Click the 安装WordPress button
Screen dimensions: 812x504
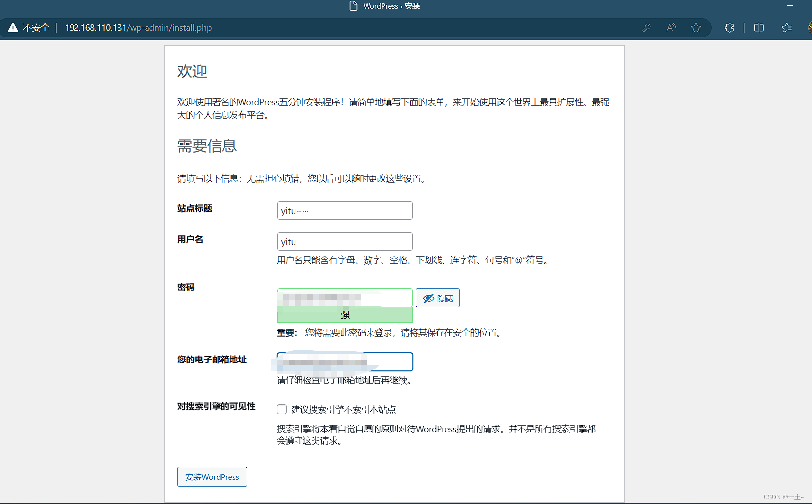coord(212,476)
